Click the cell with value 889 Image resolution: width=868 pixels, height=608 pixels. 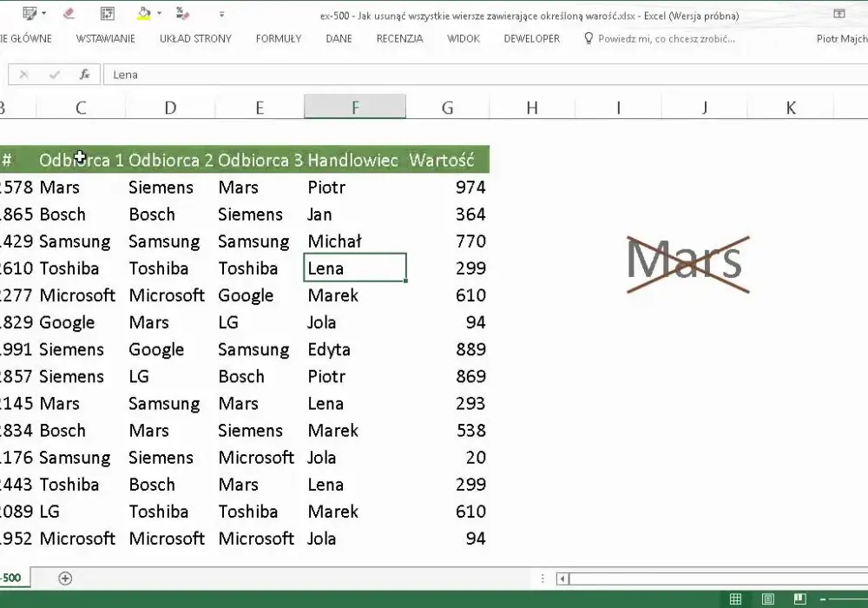[447, 349]
